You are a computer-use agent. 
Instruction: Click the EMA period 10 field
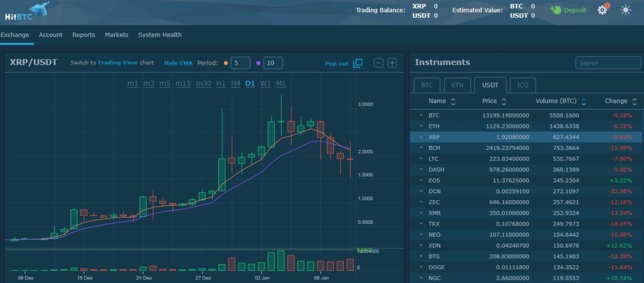273,63
